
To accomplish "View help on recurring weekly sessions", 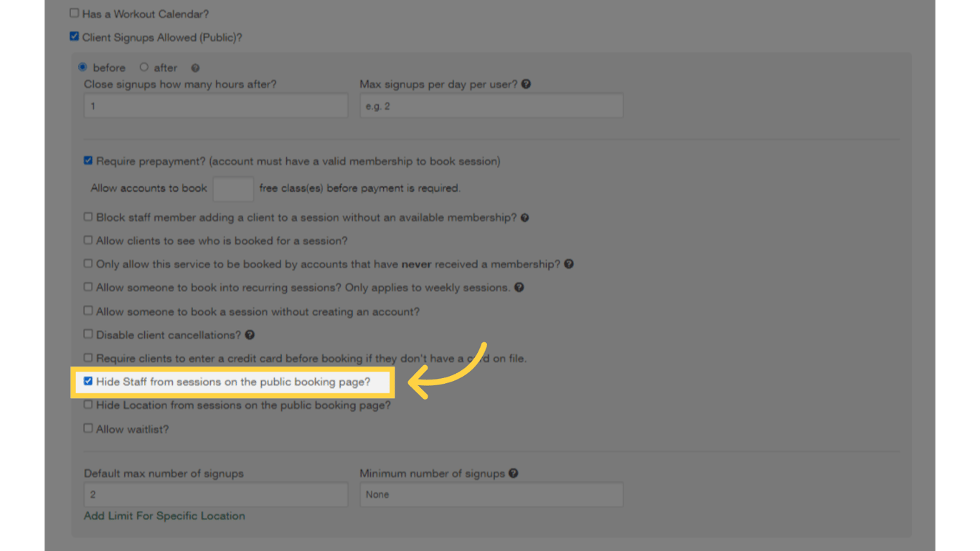I will pyautogui.click(x=519, y=287).
